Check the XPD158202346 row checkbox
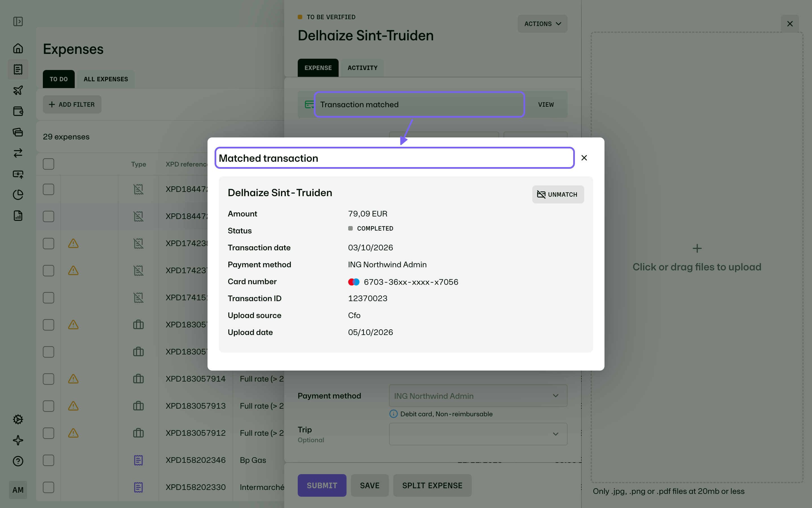812x508 pixels. (x=49, y=460)
